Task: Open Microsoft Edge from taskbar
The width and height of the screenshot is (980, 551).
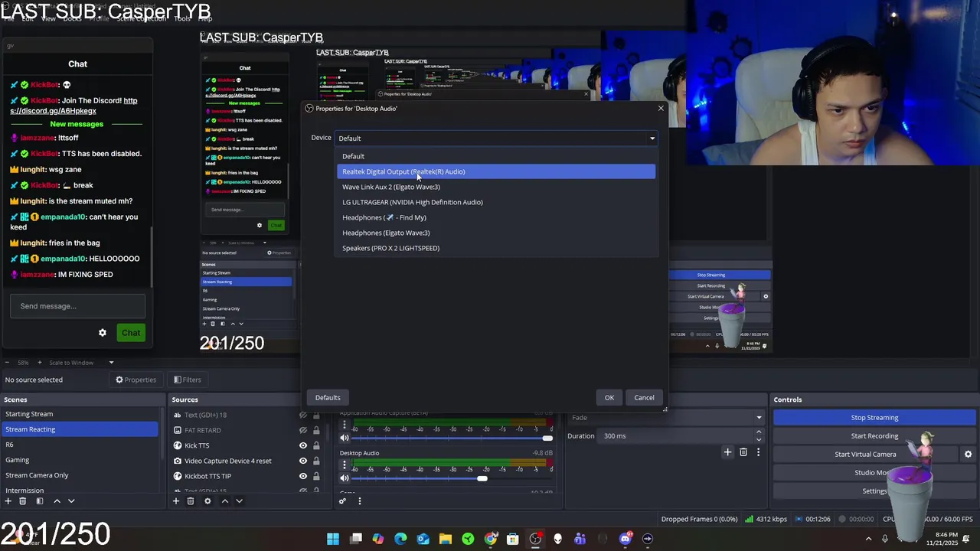Action: point(400,539)
